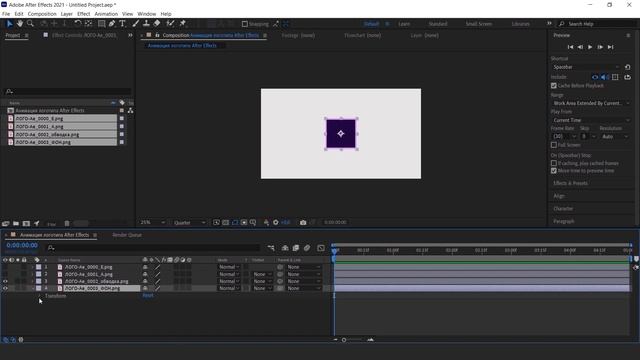Viewport: 640px width, 360px height.
Task: Click Interpret Footage icon in Project panel
Action: 5,223
